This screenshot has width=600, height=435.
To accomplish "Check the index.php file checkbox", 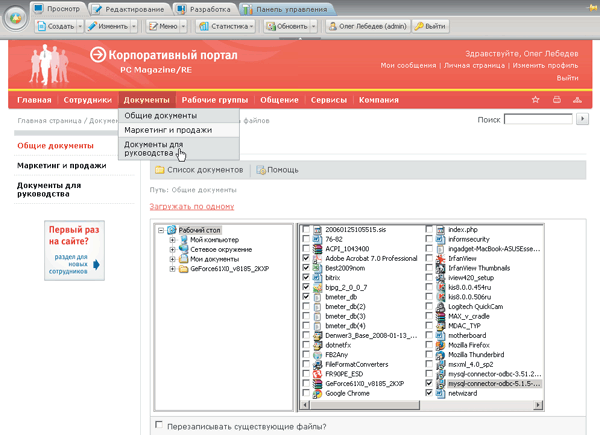I will [x=429, y=229].
